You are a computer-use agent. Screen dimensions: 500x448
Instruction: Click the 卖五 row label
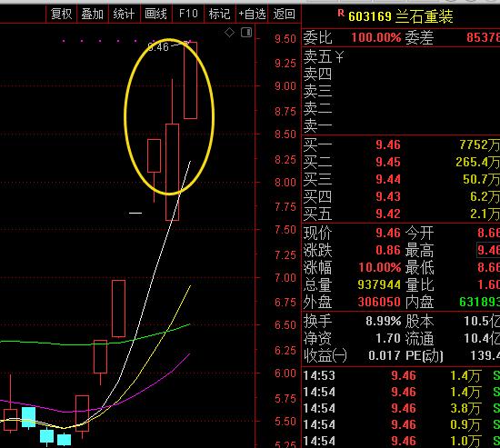point(317,56)
